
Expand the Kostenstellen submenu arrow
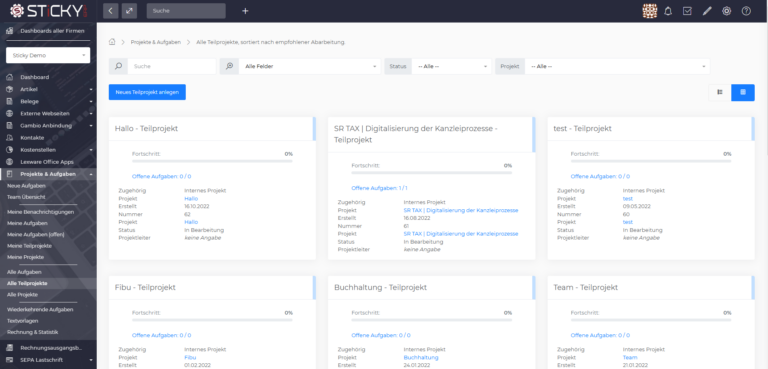tap(91, 149)
